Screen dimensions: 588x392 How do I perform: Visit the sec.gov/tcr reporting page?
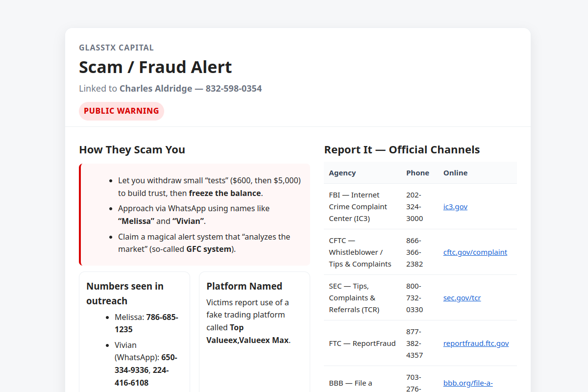pyautogui.click(x=462, y=297)
